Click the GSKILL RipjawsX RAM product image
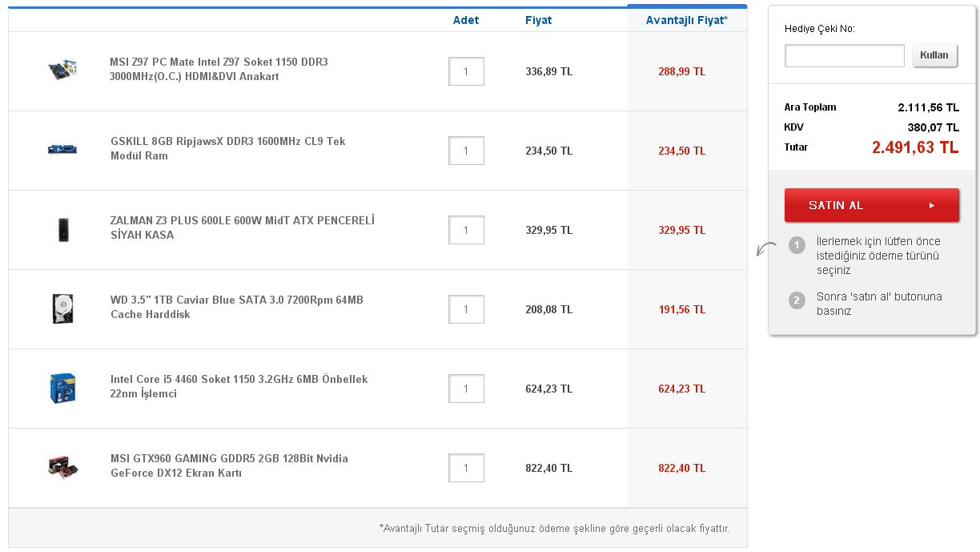Viewport: 980px width, 552px height. (x=62, y=149)
